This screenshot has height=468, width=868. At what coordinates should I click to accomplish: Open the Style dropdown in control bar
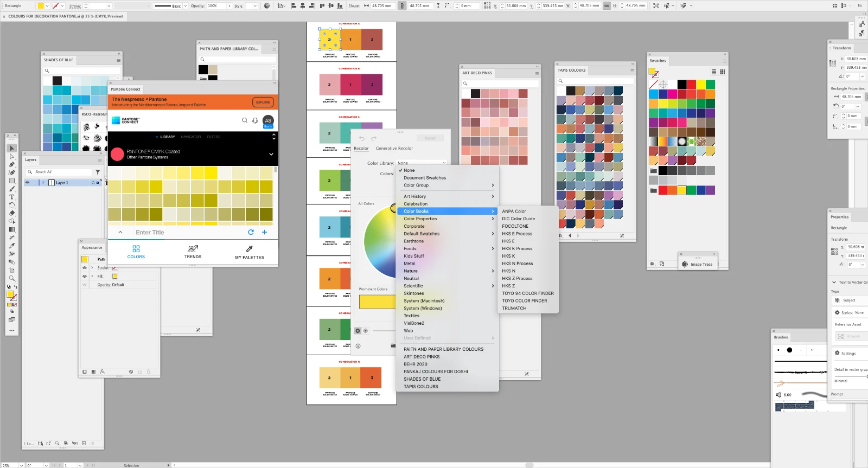255,6
